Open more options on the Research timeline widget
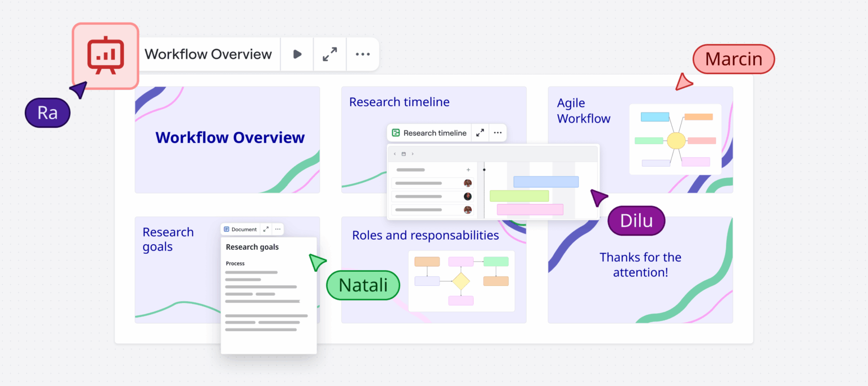Viewport: 868px width, 386px height. click(x=497, y=132)
